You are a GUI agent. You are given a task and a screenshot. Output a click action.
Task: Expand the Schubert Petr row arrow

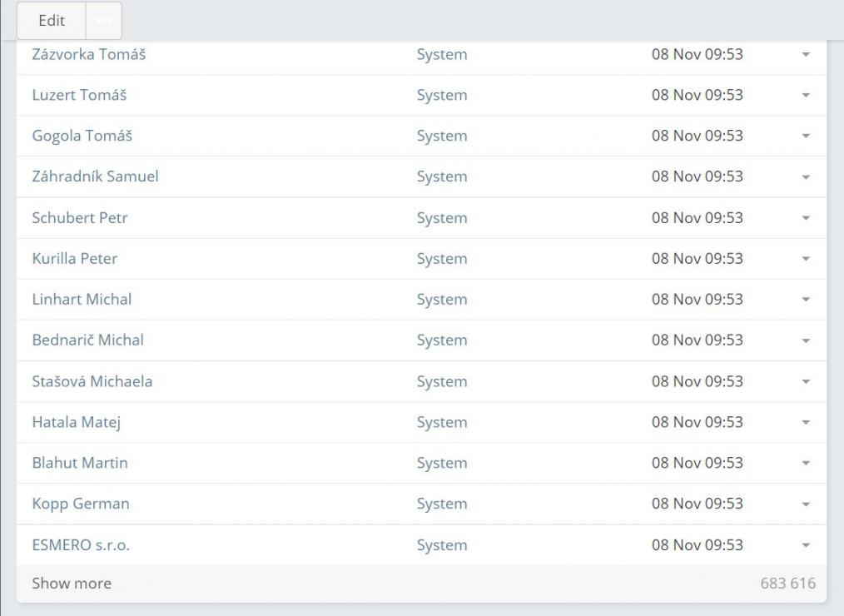point(806,218)
